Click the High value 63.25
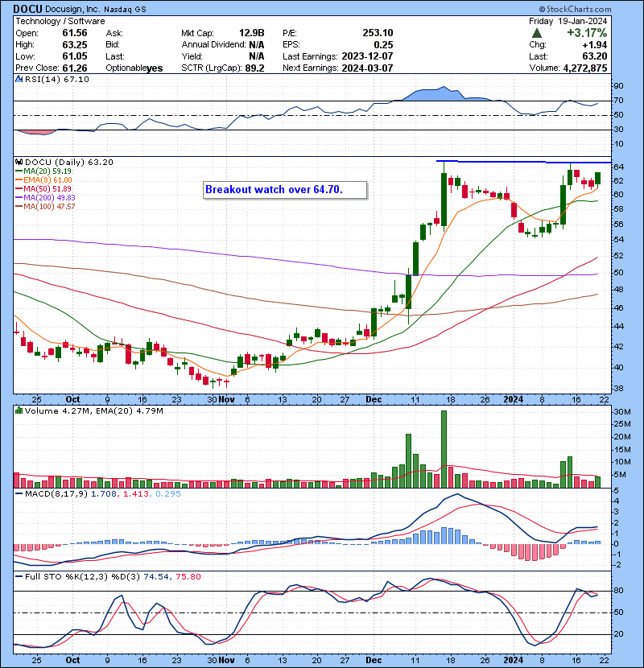 coord(75,45)
